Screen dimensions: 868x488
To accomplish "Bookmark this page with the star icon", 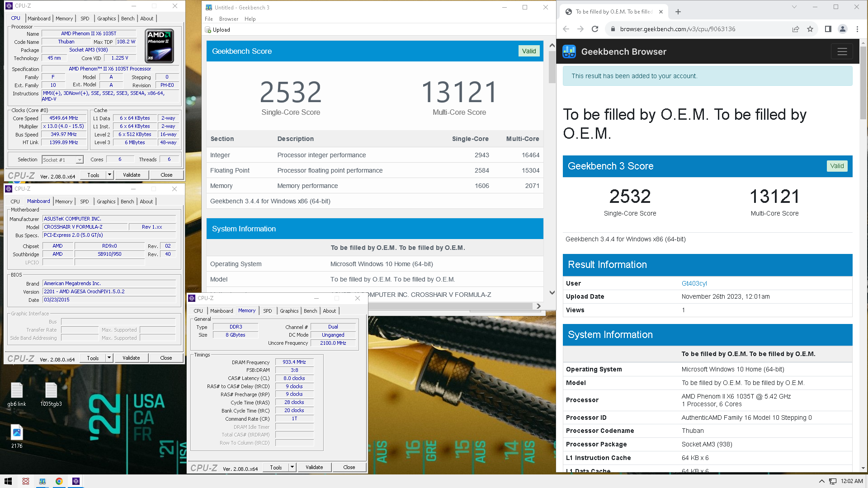I will pyautogui.click(x=810, y=29).
